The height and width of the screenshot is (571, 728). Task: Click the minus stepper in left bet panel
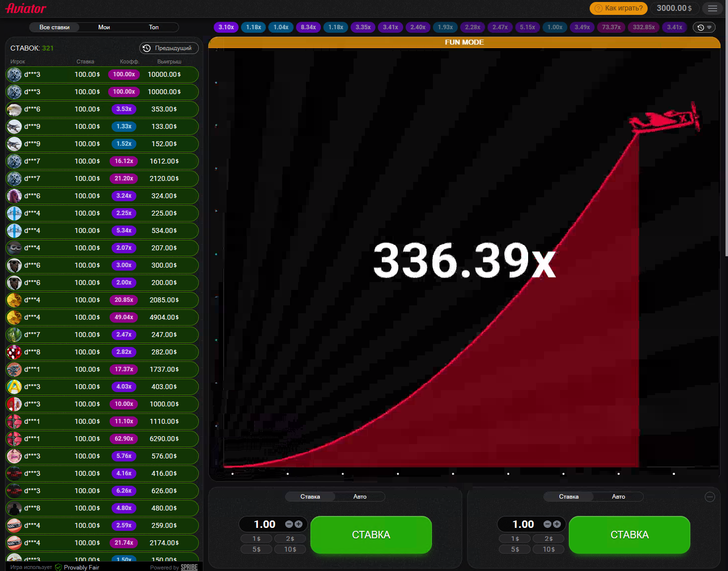coord(289,524)
